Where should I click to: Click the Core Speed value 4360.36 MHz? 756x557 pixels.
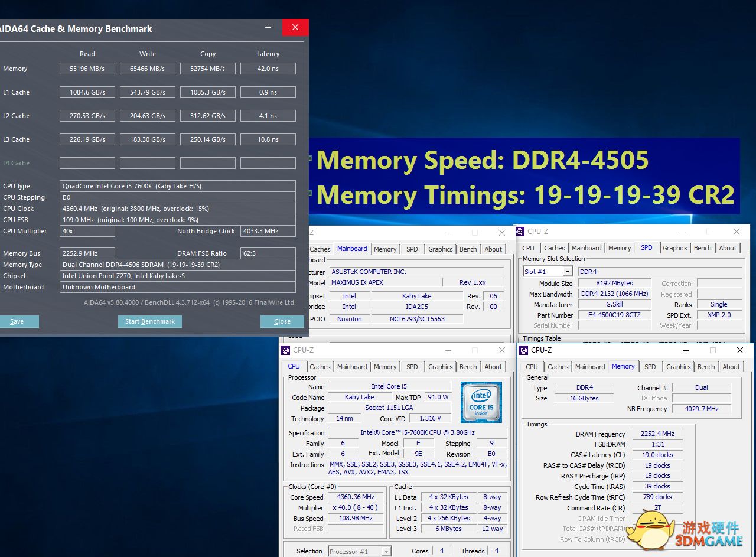click(356, 497)
